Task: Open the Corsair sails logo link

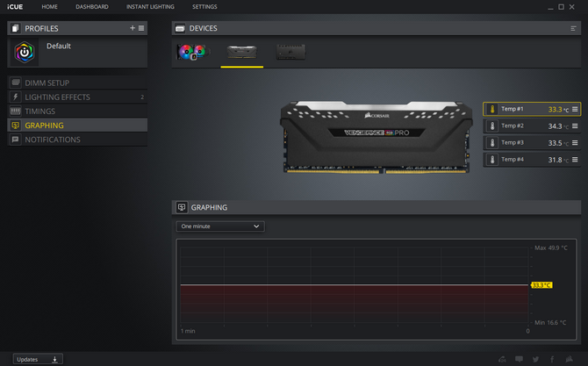Action: pos(570,359)
